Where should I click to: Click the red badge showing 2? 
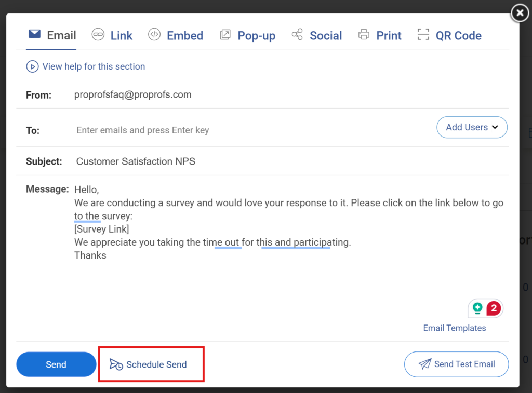(493, 308)
